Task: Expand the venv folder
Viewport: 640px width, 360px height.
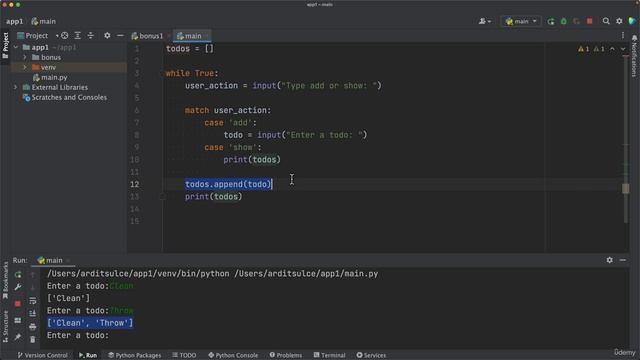Action: [25, 67]
